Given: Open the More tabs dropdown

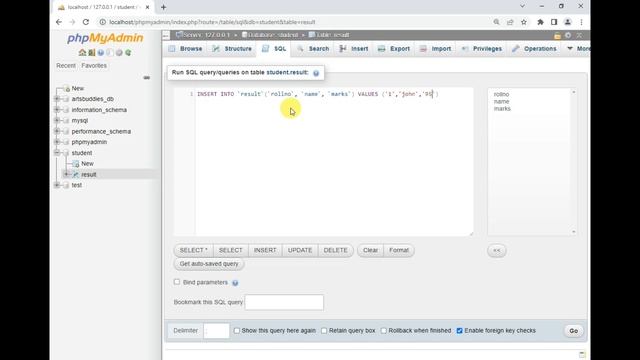Looking at the screenshot, I should [x=578, y=49].
